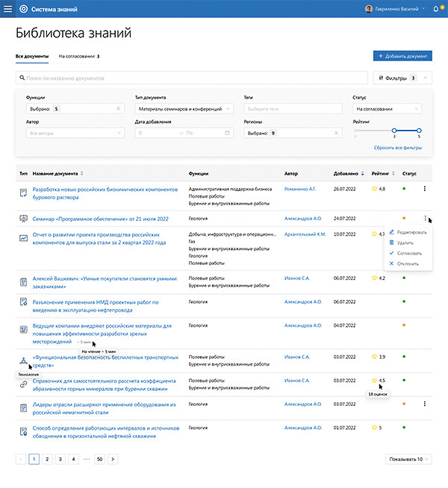Click the Сбросить все фильтры link

398,148
